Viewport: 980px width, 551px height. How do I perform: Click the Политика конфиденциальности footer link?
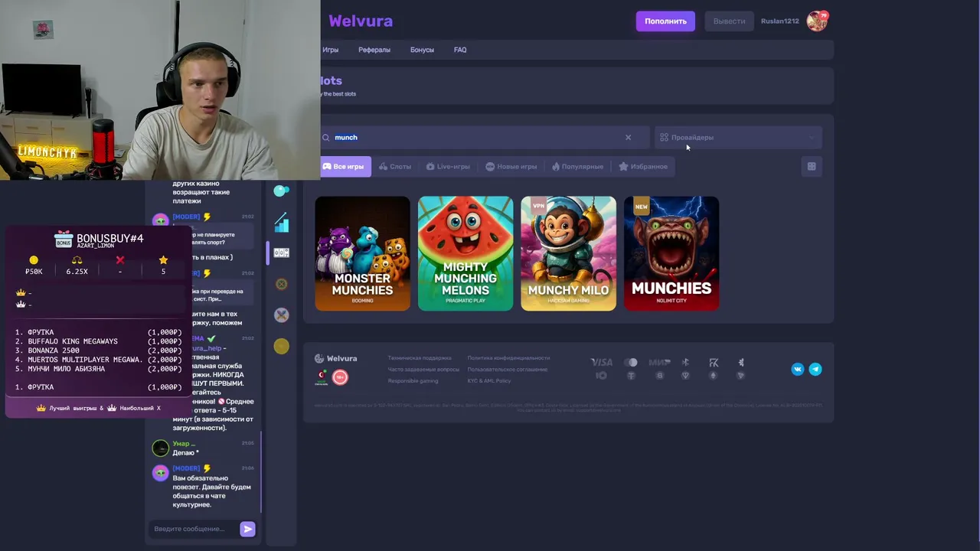(509, 358)
